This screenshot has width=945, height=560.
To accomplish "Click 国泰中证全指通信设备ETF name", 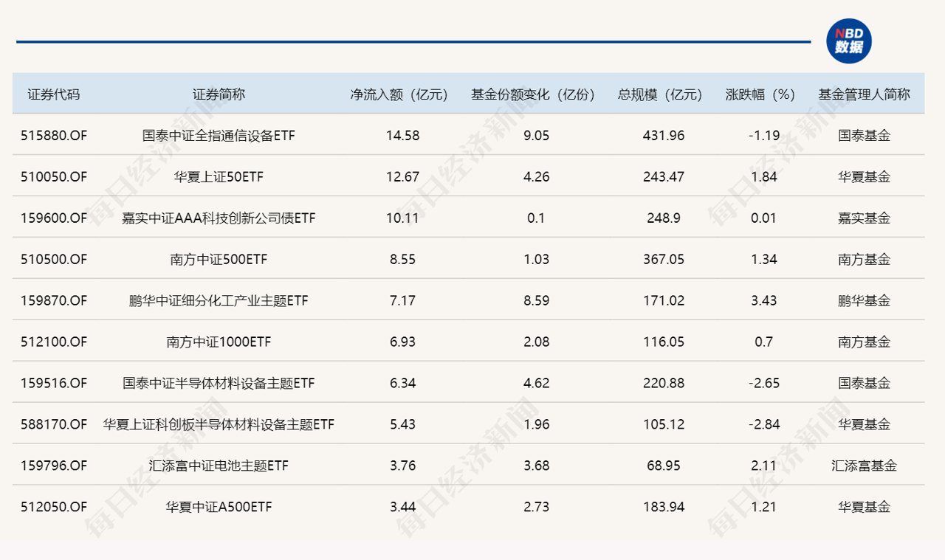I will (x=219, y=136).
